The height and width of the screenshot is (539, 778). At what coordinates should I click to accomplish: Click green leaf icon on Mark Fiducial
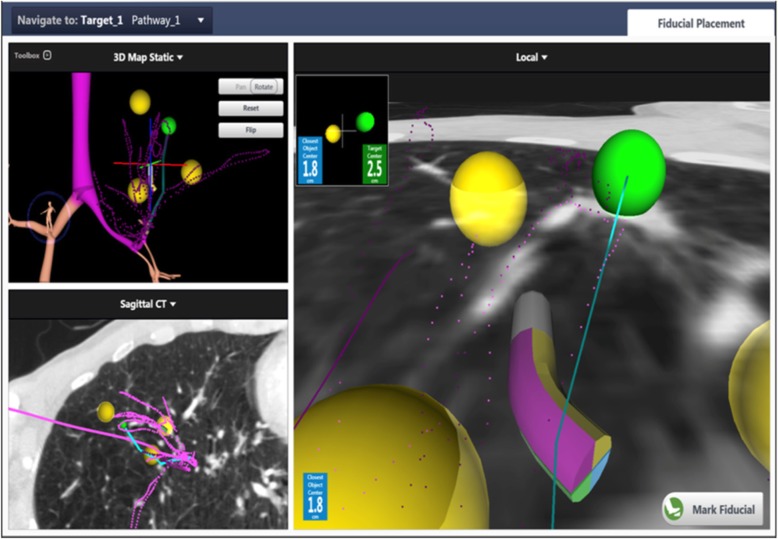[675, 509]
